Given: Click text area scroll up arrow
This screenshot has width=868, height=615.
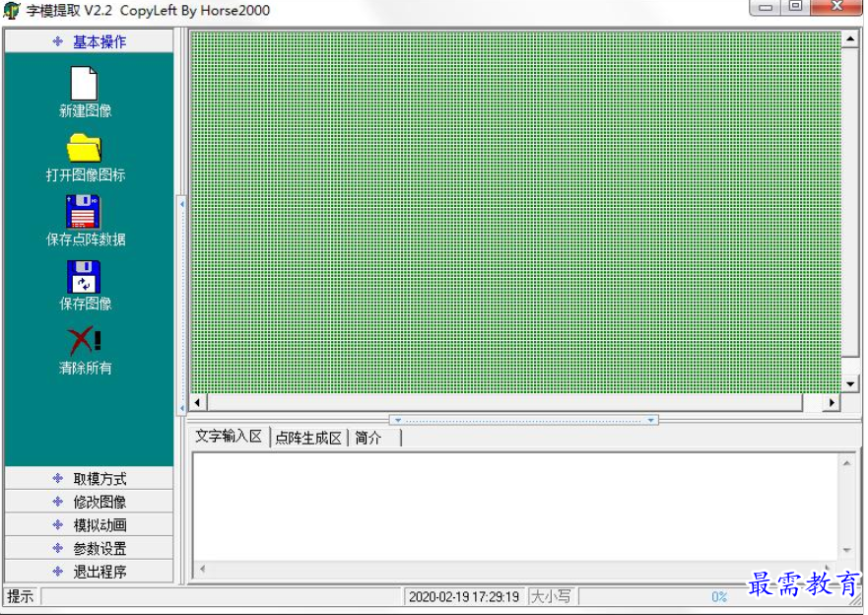Looking at the screenshot, I should [847, 463].
